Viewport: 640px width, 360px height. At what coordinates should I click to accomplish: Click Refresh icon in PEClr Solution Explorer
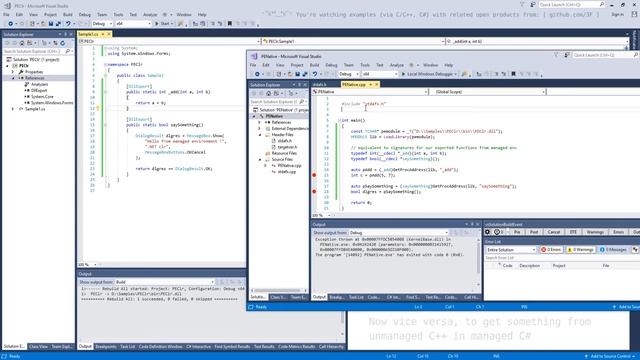point(62,43)
